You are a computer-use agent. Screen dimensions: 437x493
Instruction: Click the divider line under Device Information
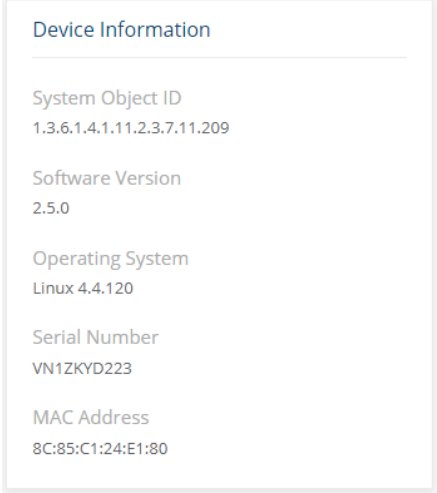tap(219, 57)
